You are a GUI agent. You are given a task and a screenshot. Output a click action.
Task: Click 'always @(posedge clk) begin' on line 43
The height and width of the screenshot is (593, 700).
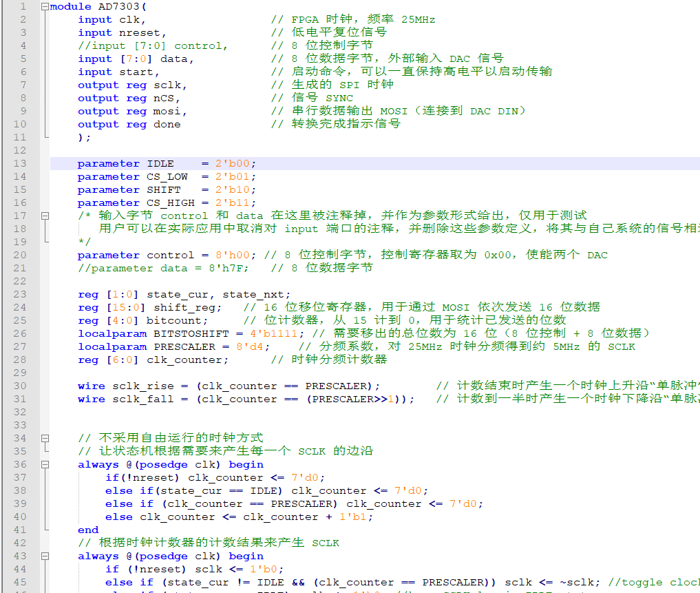pyautogui.click(x=171, y=556)
